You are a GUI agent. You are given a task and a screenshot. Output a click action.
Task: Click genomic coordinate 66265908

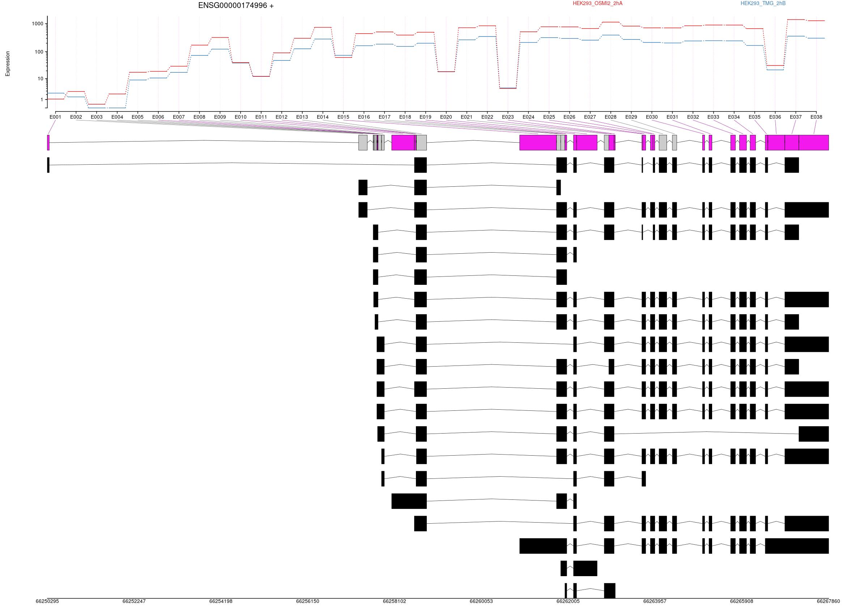pyautogui.click(x=741, y=601)
